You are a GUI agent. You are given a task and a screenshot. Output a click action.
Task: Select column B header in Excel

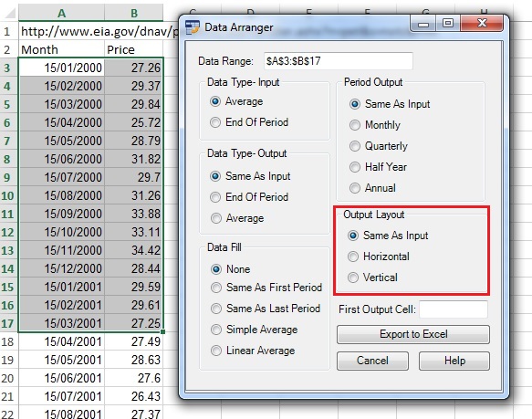click(134, 13)
